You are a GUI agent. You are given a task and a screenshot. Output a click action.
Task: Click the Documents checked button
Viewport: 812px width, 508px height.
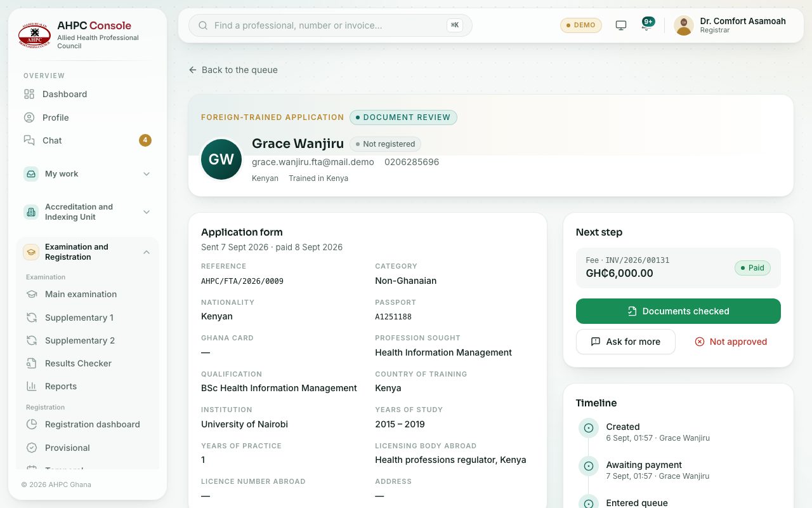coord(678,311)
